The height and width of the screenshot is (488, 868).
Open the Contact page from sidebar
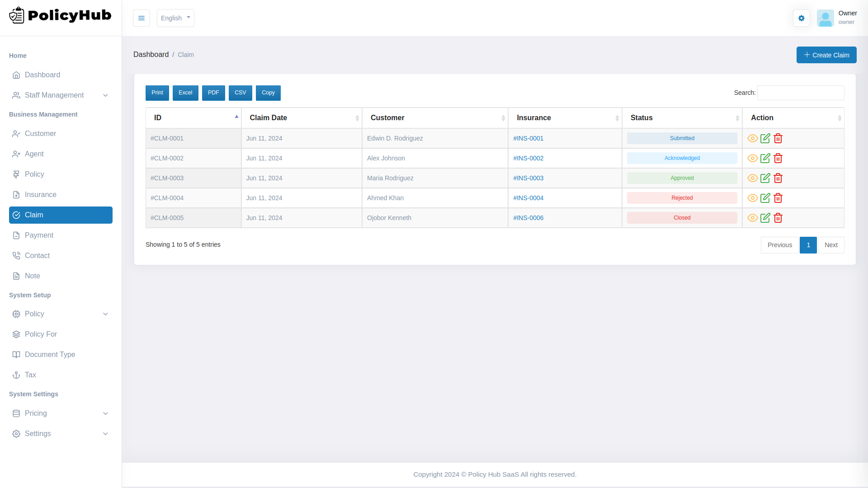pyautogui.click(x=38, y=255)
